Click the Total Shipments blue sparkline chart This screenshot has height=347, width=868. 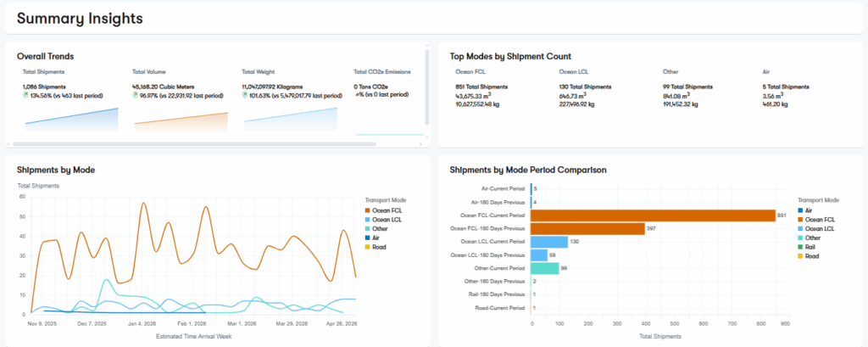pos(71,120)
